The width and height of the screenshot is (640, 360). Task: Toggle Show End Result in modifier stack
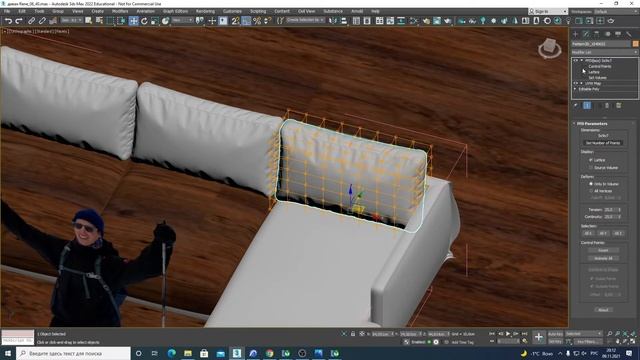pyautogui.click(x=587, y=105)
